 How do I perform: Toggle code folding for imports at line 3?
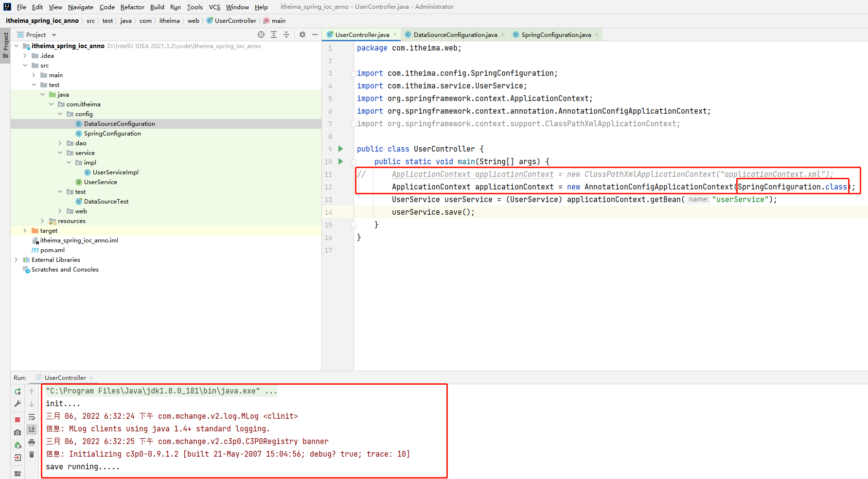pyautogui.click(x=354, y=73)
